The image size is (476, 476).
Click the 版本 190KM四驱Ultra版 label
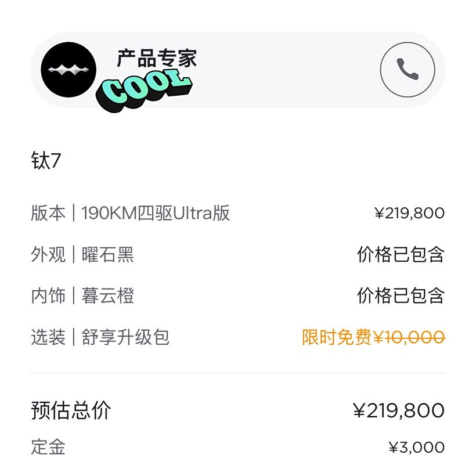[x=131, y=213]
